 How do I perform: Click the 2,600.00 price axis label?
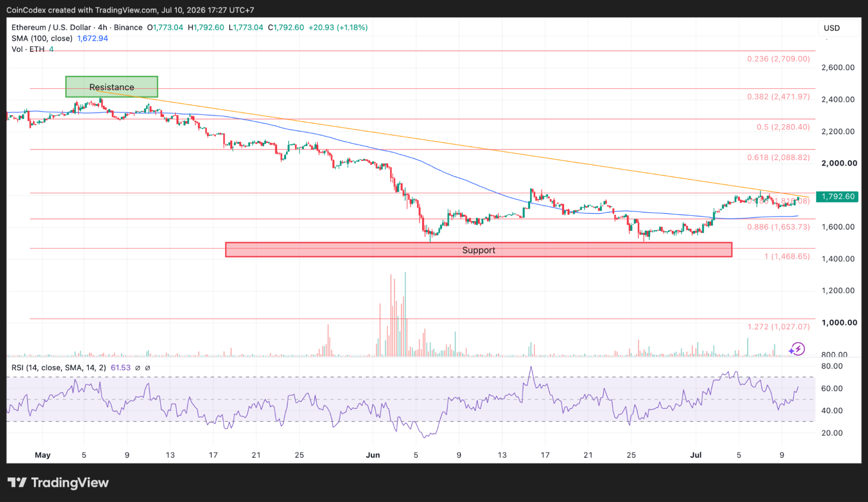click(x=838, y=67)
